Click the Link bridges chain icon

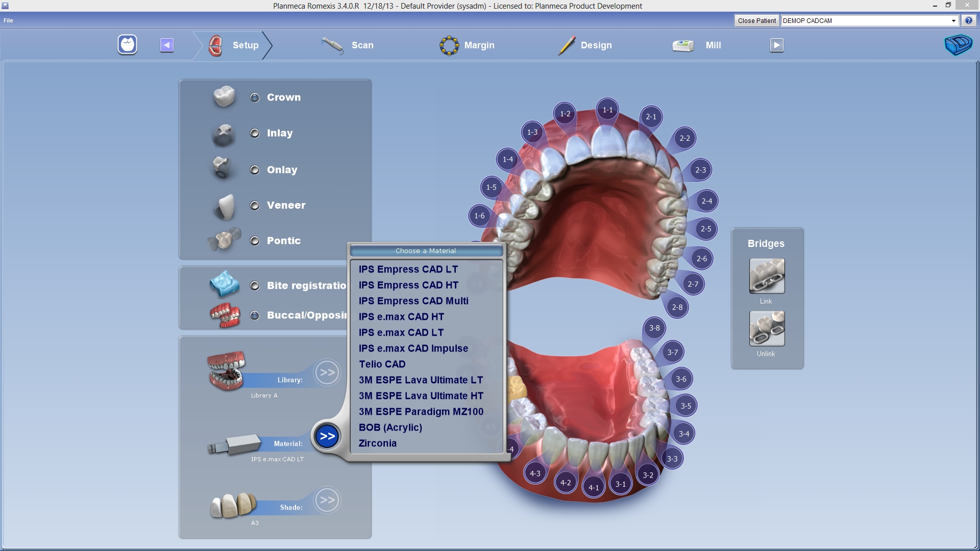point(767,276)
